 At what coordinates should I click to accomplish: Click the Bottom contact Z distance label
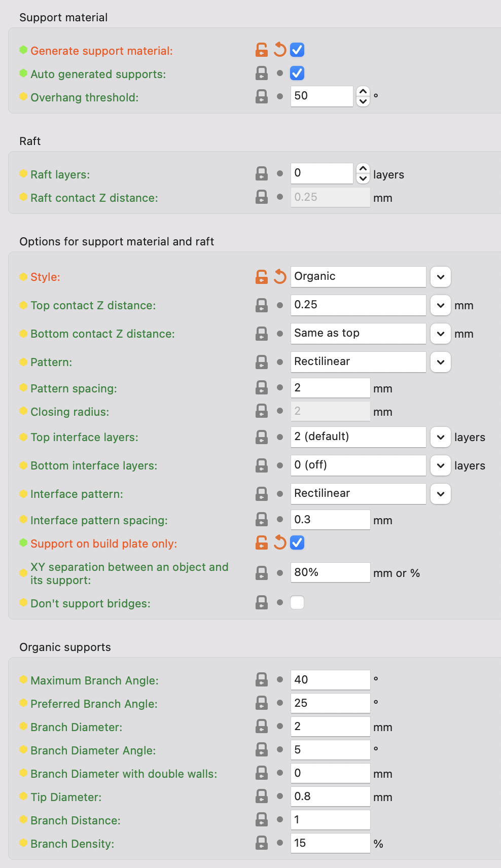point(102,334)
